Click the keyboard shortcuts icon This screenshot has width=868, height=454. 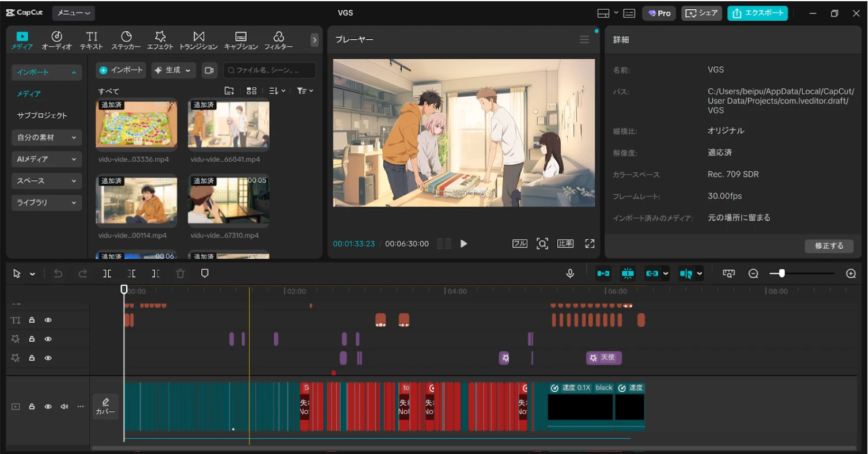pyautogui.click(x=629, y=13)
